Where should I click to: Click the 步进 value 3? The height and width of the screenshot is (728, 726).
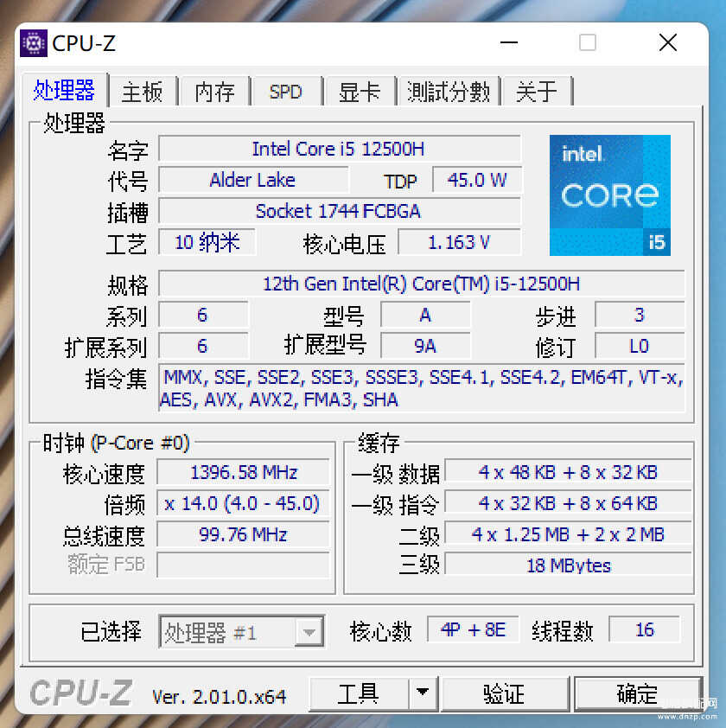640,315
